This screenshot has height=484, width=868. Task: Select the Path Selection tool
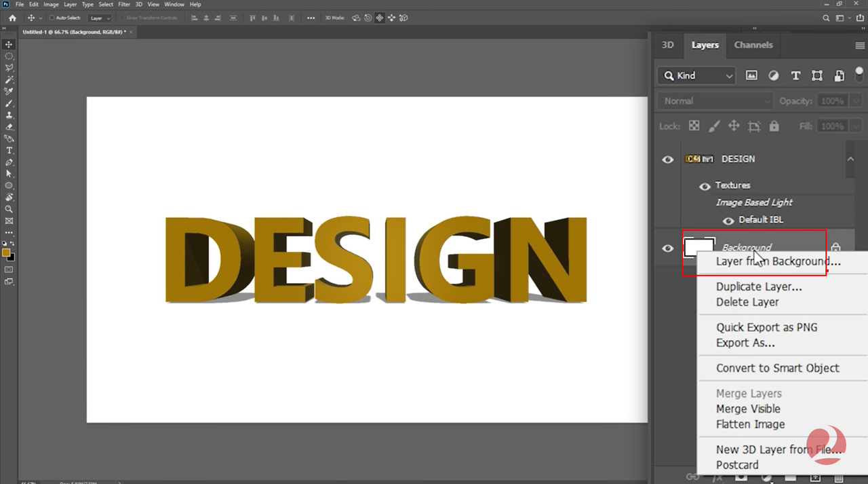pos(9,174)
